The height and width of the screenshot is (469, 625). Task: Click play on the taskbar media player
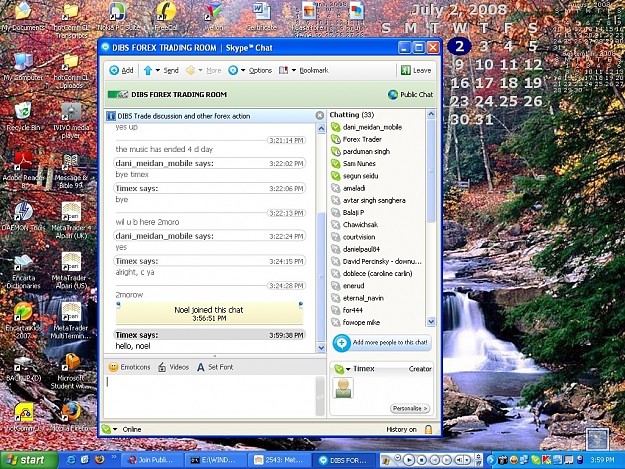pyautogui.click(x=409, y=460)
